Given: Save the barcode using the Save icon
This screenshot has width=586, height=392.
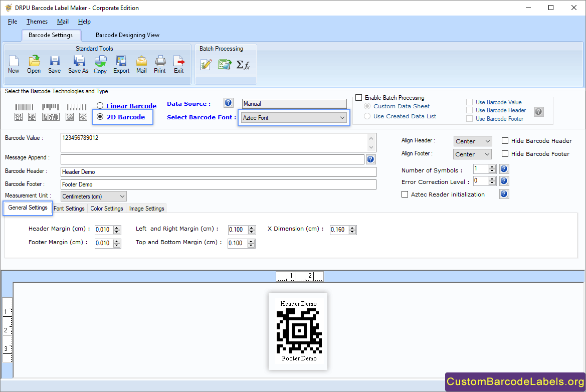Looking at the screenshot, I should pyautogui.click(x=55, y=65).
